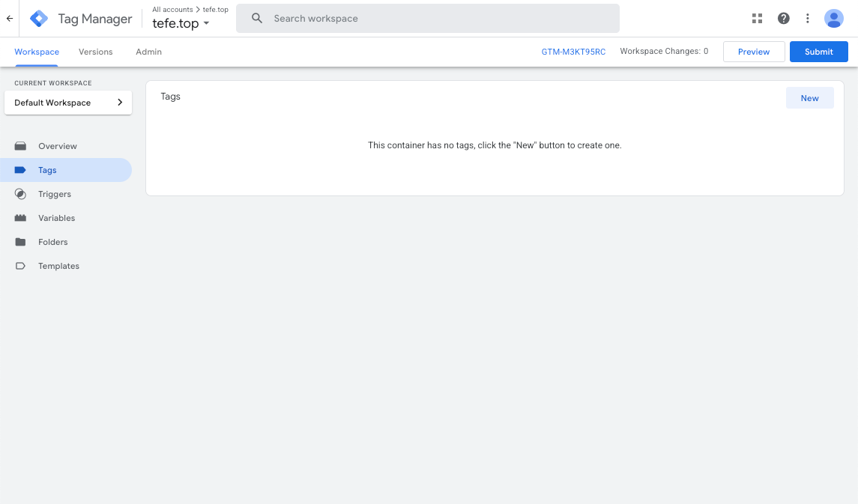Switch to the Versions tab
The width and height of the screenshot is (858, 504).
(x=95, y=52)
